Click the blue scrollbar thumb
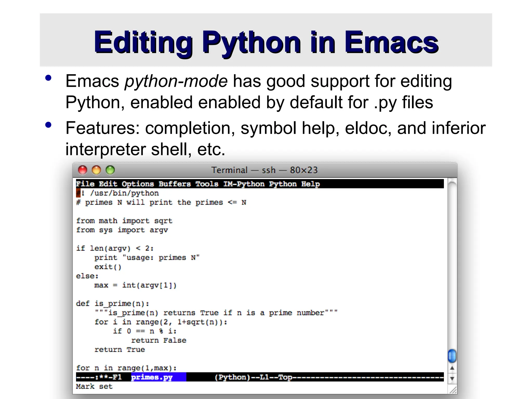 (452, 356)
